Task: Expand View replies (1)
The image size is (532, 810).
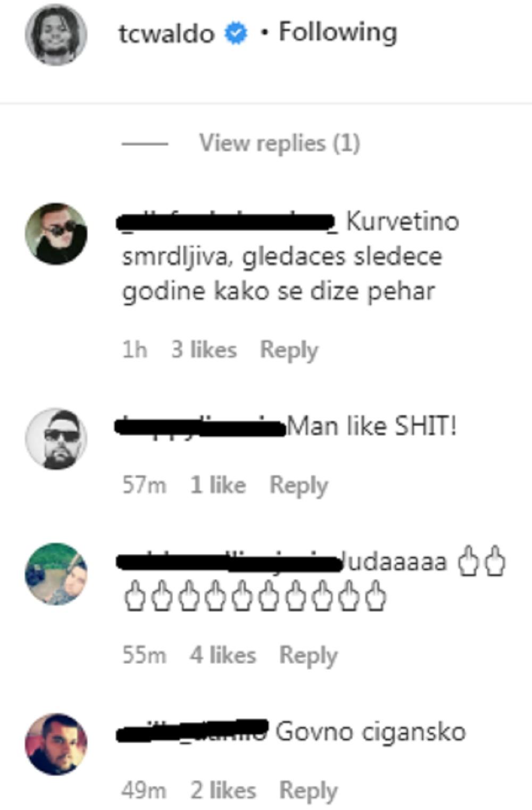Action: point(279,143)
